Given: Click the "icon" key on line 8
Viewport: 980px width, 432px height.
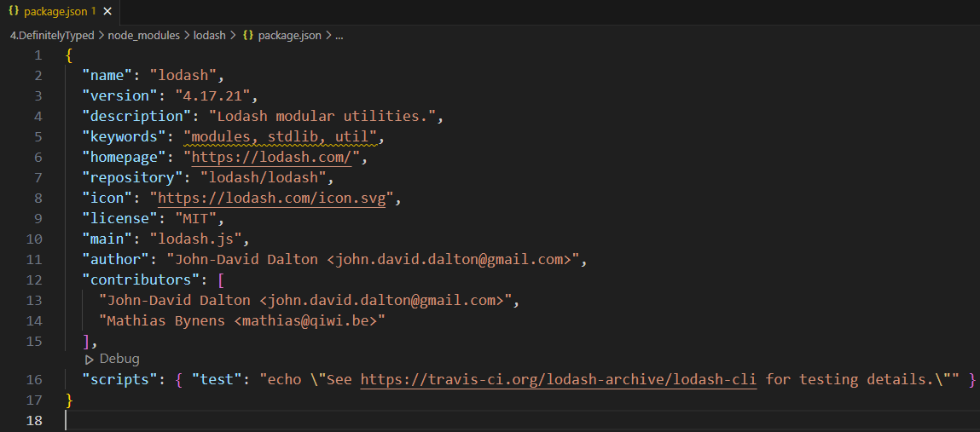Looking at the screenshot, I should coord(107,198).
